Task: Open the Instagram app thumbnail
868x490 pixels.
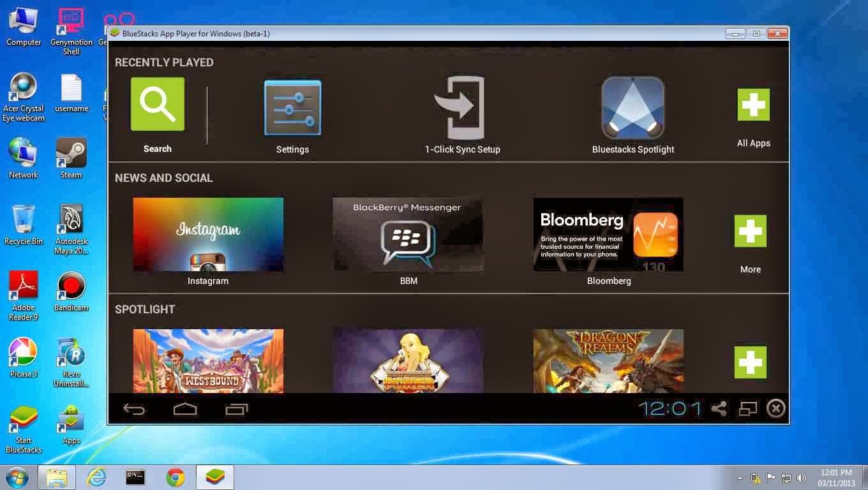Action: (208, 234)
